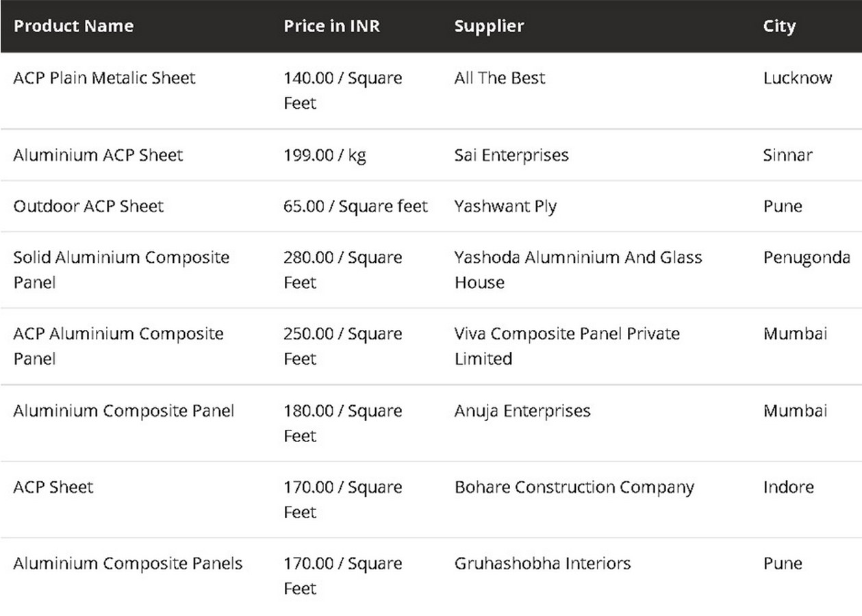Click Yashoda Alumninium And Glass House

578,270
